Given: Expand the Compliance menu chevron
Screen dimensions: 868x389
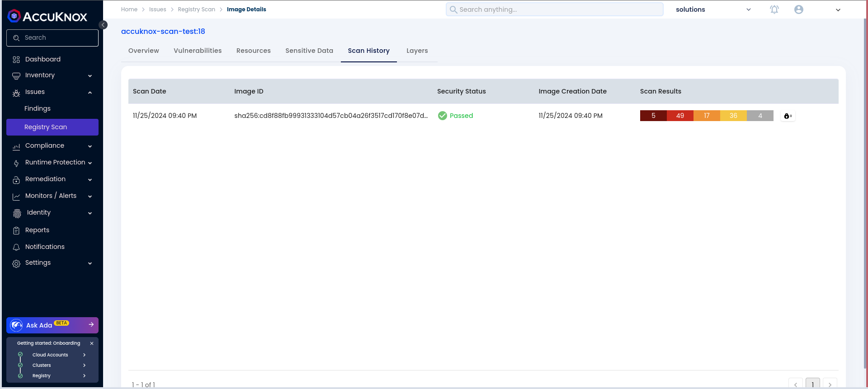Looking at the screenshot, I should click(90, 146).
